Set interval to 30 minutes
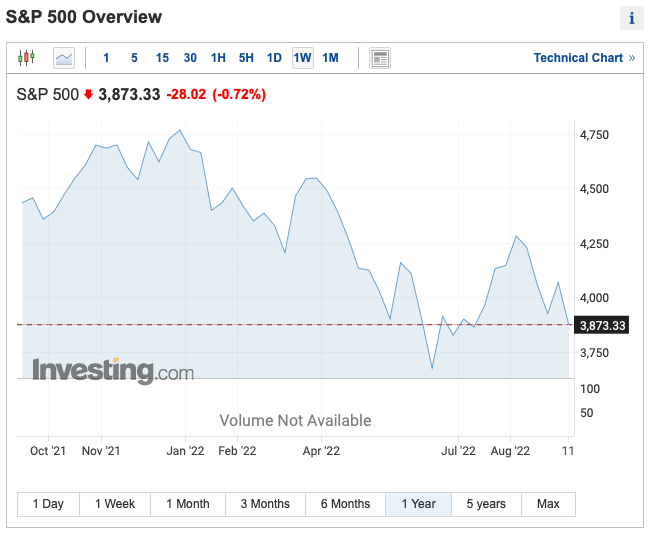The image size is (650, 533). coord(190,58)
